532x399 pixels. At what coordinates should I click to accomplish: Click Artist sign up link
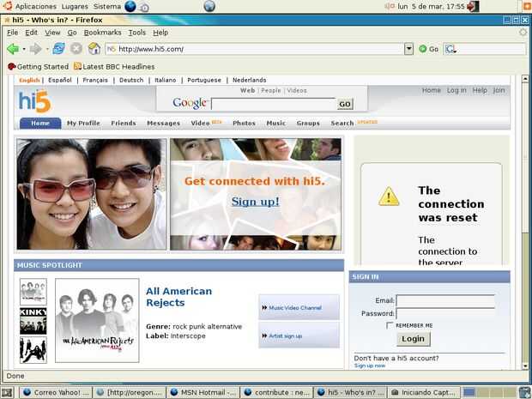(285, 336)
